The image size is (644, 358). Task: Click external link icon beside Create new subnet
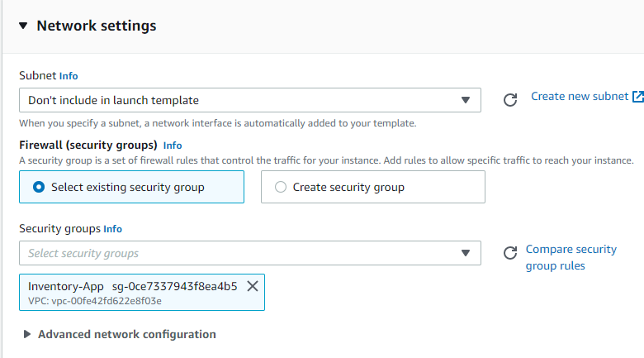(637, 97)
